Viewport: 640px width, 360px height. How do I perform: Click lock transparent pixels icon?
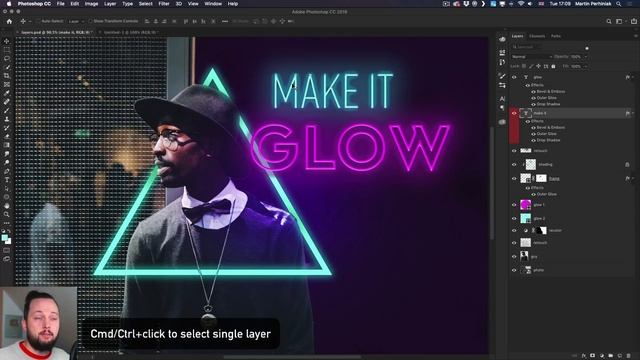click(x=524, y=66)
